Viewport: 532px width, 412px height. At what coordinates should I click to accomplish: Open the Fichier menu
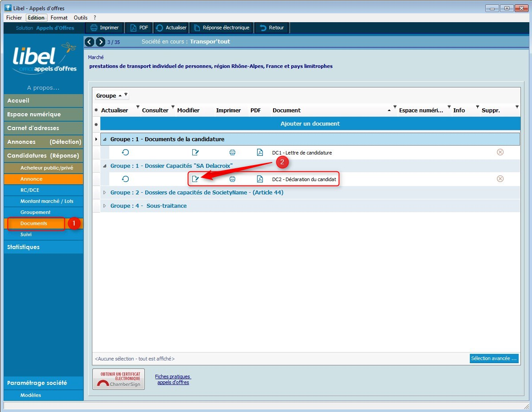(x=14, y=18)
